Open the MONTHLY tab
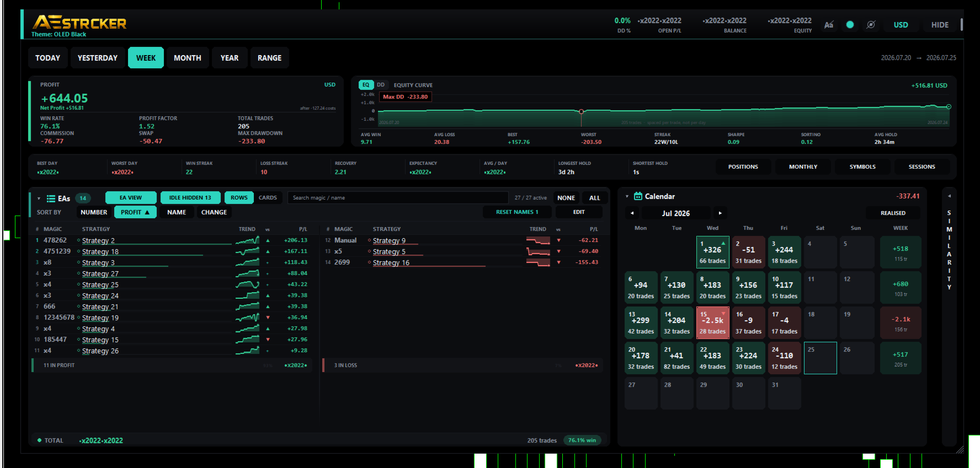This screenshot has height=468, width=980. [803, 166]
